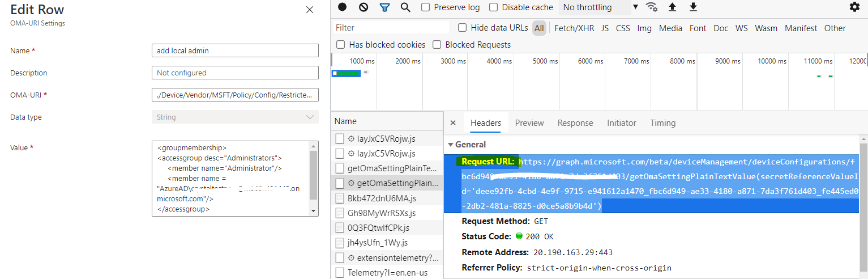Select the green bar in timeline overview
This screenshot has height=279, width=868.
[x=348, y=73]
